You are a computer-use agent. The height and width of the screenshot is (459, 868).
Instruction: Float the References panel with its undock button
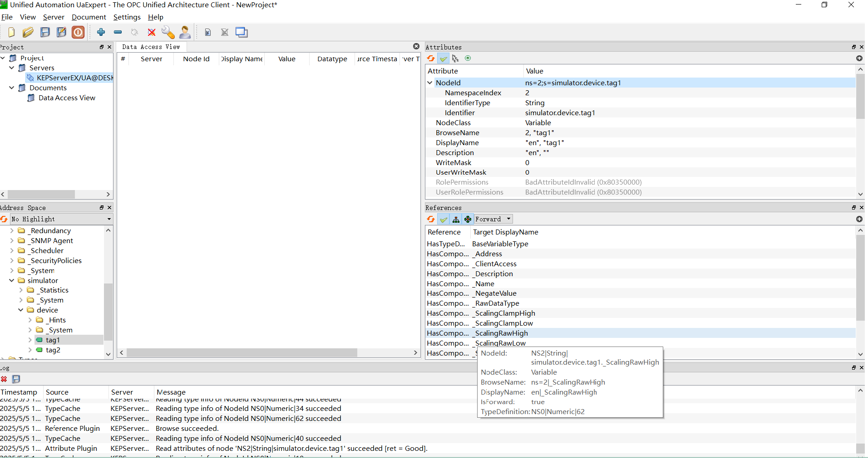coord(854,208)
